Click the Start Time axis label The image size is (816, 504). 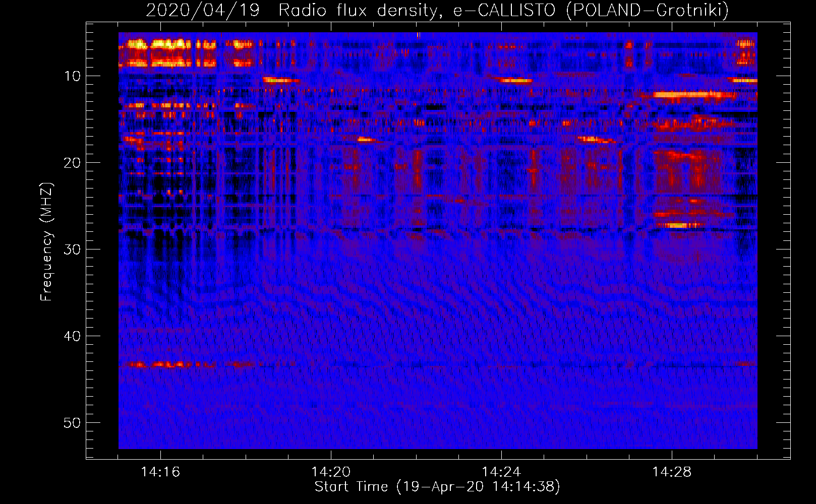click(437, 487)
